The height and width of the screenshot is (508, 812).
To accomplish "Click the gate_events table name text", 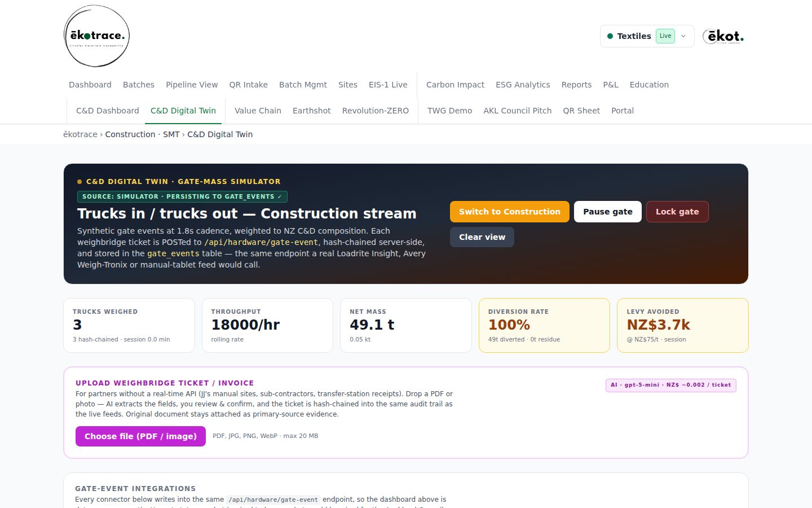I will tap(173, 253).
